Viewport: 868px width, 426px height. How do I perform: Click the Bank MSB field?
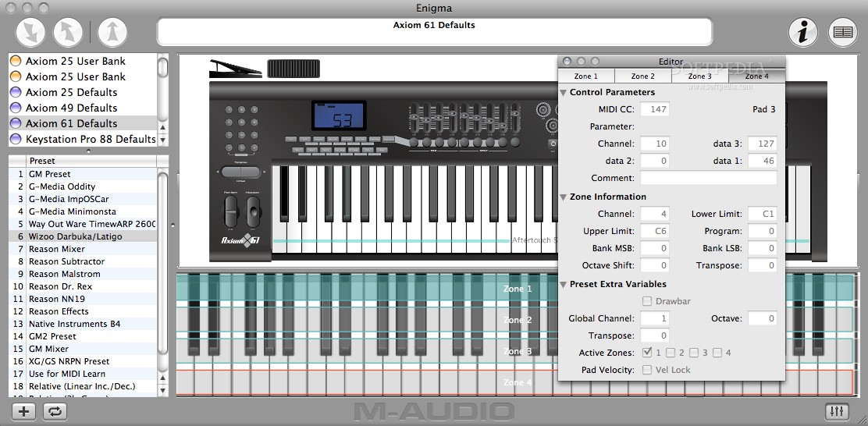pyautogui.click(x=654, y=248)
